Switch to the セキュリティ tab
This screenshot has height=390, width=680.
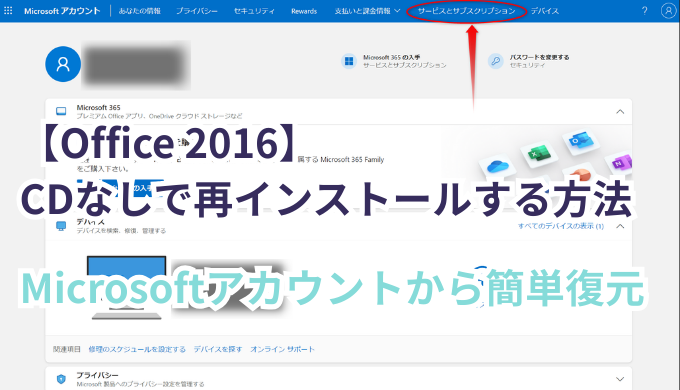(x=254, y=11)
